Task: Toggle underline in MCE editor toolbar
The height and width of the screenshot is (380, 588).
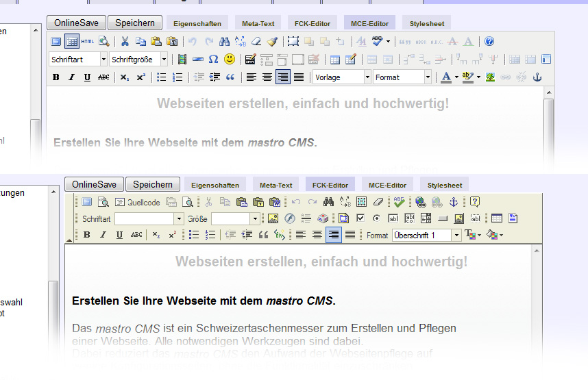Action: click(87, 77)
